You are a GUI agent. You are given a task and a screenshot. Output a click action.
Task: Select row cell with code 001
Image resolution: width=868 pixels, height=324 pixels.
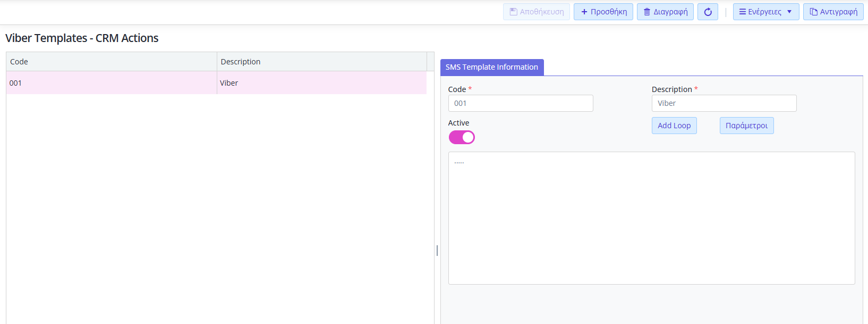click(112, 83)
